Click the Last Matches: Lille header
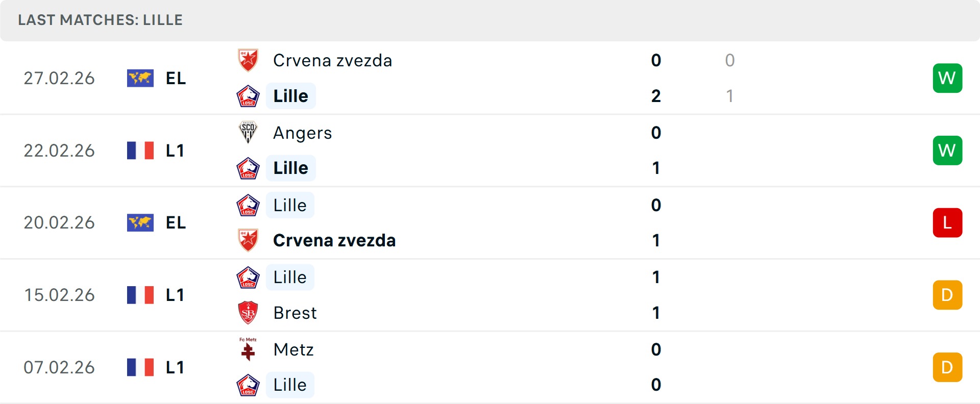Image resolution: width=980 pixels, height=404 pixels. 101,20
